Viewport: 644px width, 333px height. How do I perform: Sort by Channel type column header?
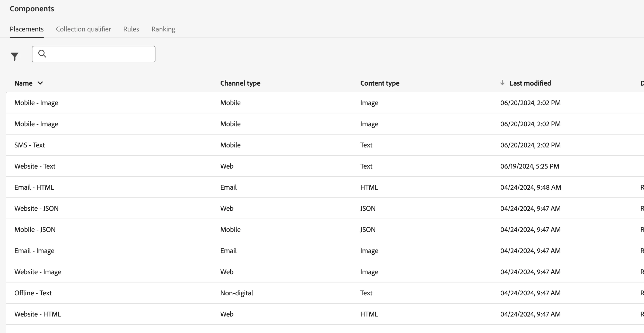240,83
